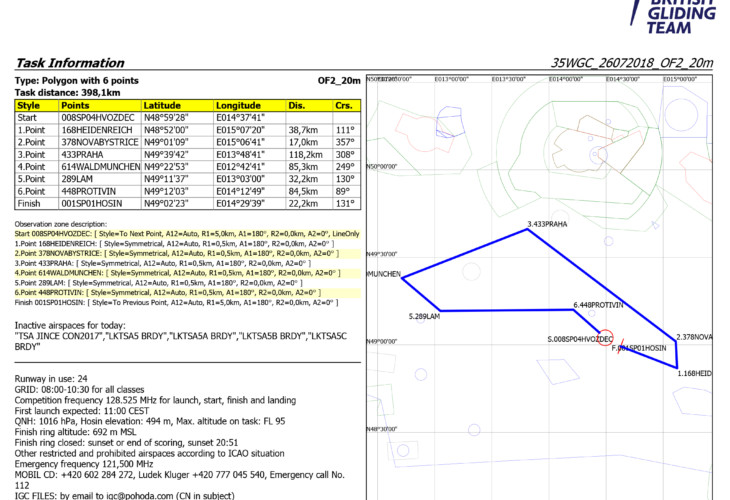Select the 5.289LAM turnpoint on map

click(424, 316)
